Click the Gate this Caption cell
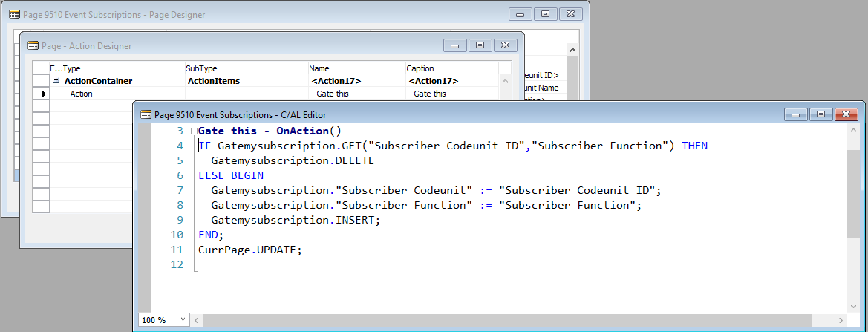The image size is (868, 332). pos(430,94)
